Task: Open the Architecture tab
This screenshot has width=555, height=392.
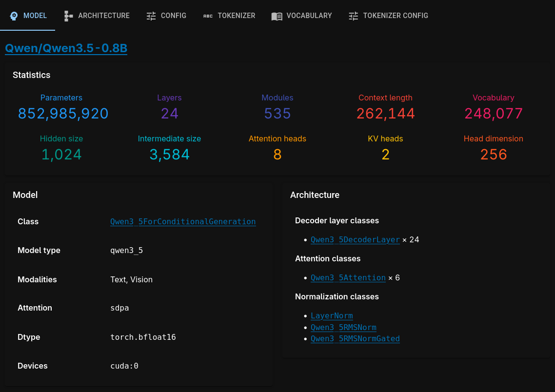Action: (97, 16)
